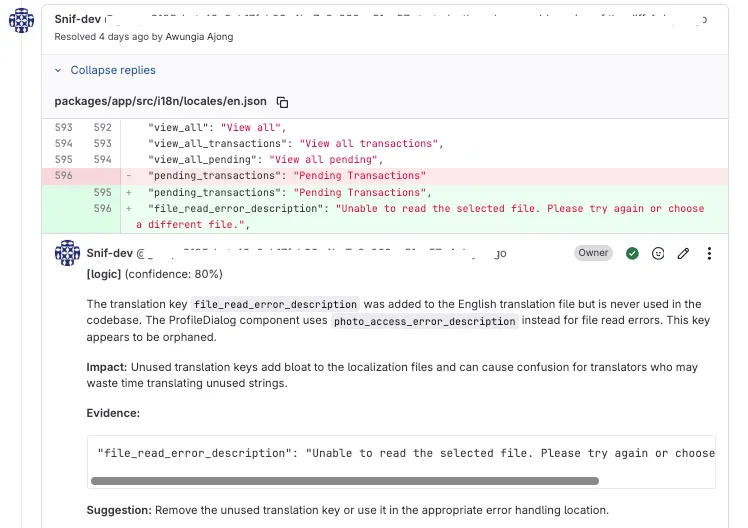748x528 pixels.
Task: Click Awungia Ajong in the resolved note
Action: (x=199, y=37)
